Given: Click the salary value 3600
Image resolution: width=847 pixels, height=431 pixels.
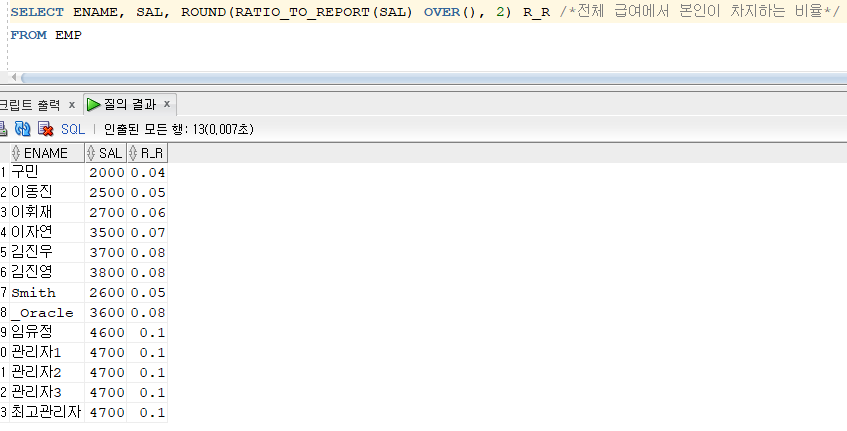Looking at the screenshot, I should [106, 313].
